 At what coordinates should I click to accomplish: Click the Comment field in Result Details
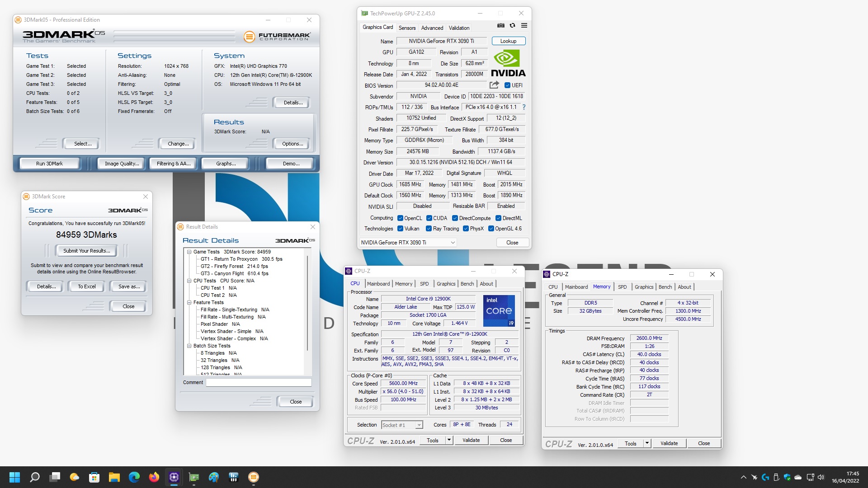pyautogui.click(x=259, y=382)
